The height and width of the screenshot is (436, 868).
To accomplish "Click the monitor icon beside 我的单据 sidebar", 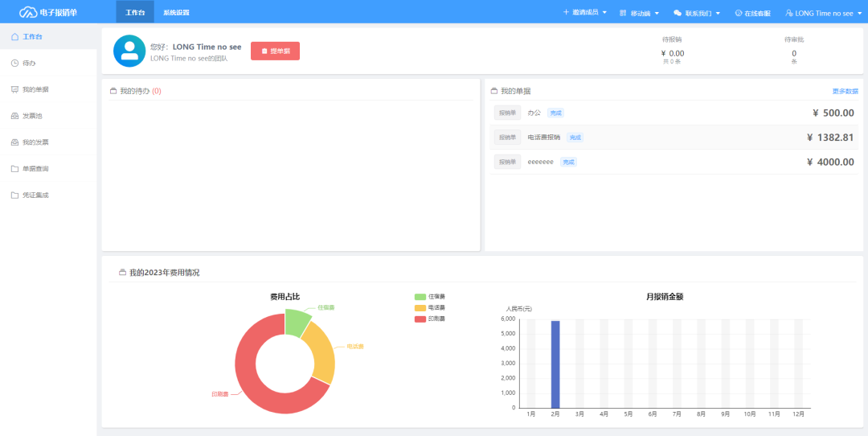I will (15, 90).
